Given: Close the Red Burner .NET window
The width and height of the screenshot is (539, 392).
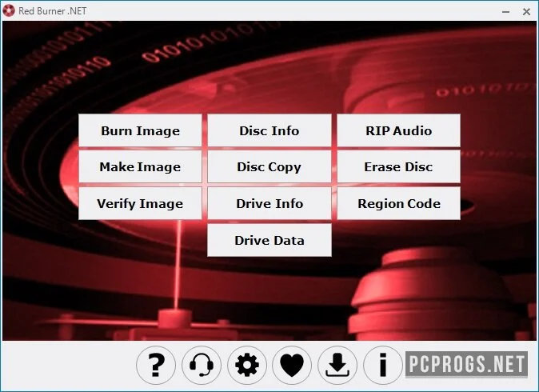Looking at the screenshot, I should pos(526,12).
